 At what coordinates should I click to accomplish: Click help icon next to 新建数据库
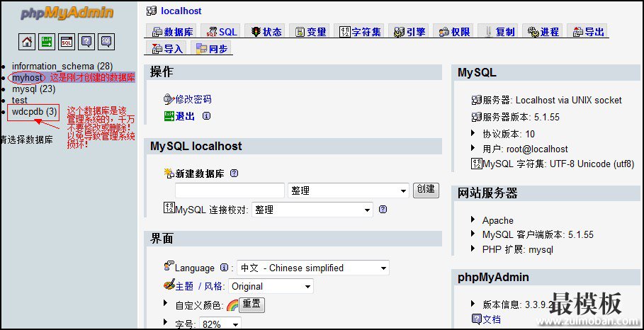(x=234, y=173)
